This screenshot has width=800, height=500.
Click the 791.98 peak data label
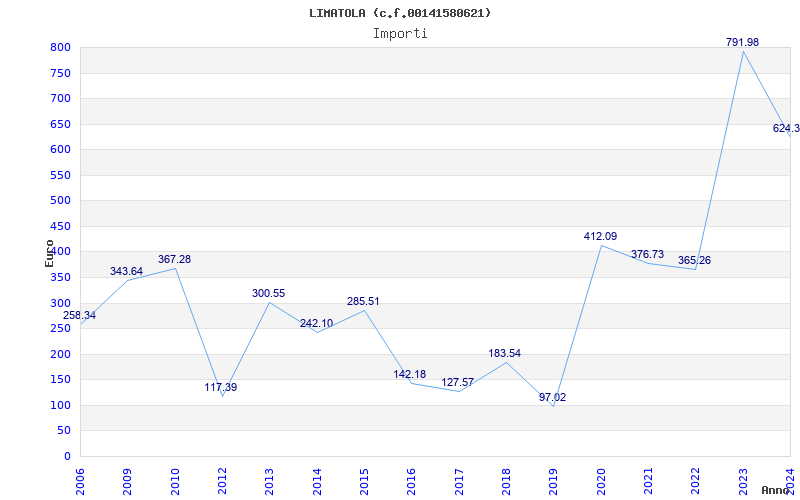tap(742, 42)
